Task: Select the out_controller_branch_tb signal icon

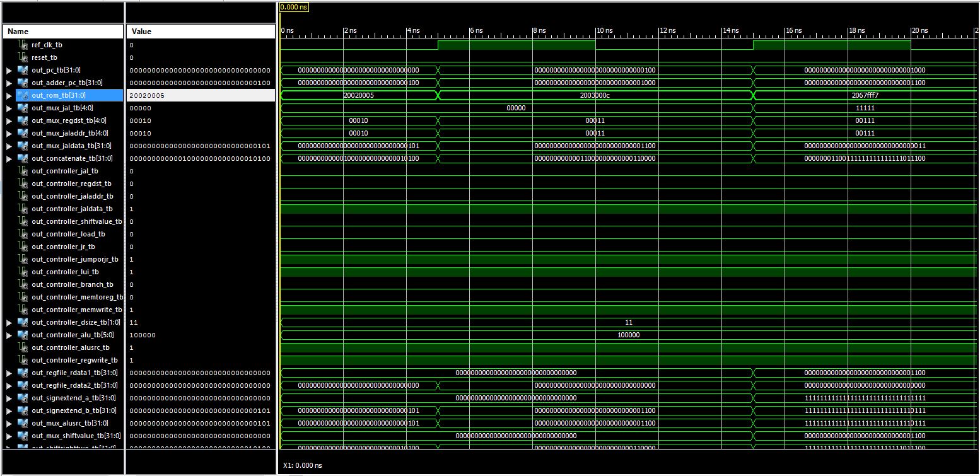Action: [23, 284]
